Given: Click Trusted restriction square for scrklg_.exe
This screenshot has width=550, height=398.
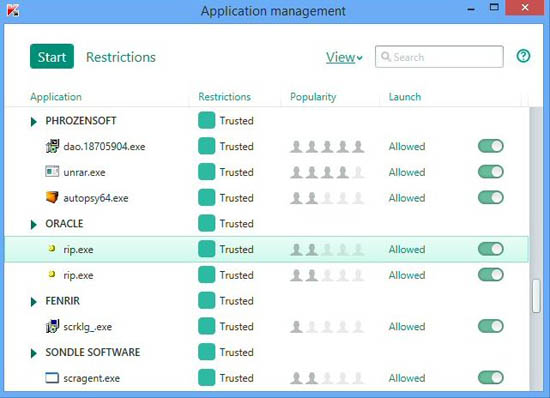Looking at the screenshot, I should coord(206,326).
